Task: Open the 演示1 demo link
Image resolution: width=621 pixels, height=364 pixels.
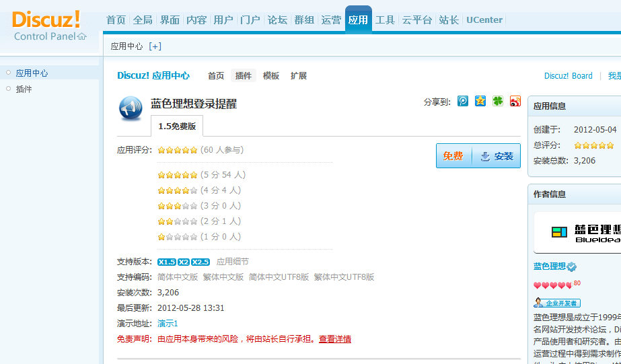Action: (x=168, y=324)
